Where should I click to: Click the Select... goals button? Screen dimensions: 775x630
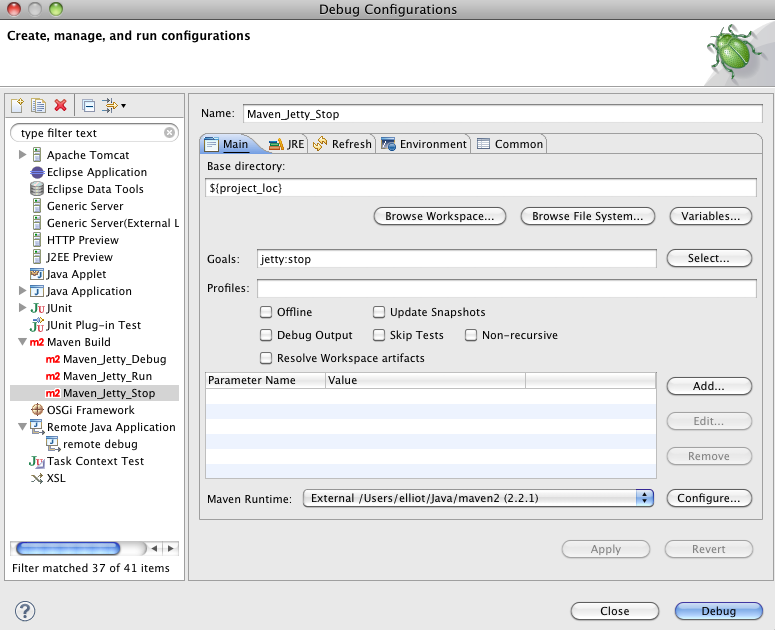(x=709, y=258)
